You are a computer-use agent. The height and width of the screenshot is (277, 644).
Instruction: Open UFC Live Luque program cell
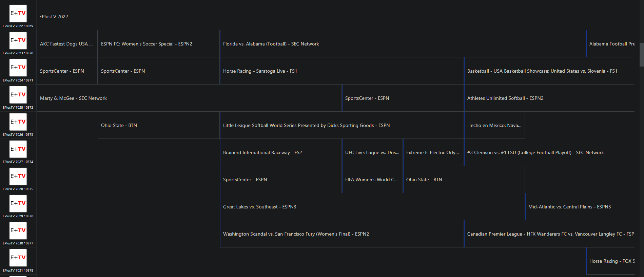click(372, 152)
